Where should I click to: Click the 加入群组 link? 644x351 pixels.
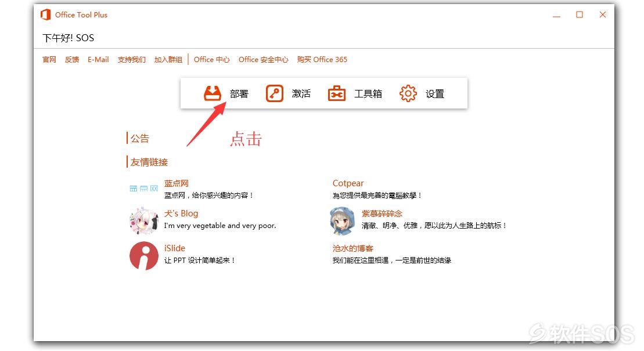tap(168, 60)
